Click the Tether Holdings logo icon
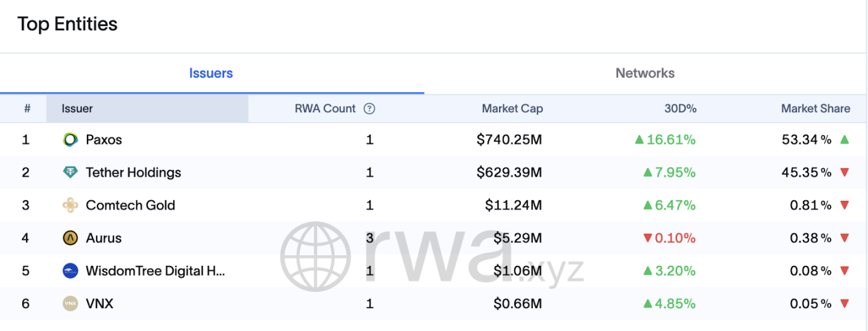This screenshot has width=868, height=331. pyautogui.click(x=71, y=172)
